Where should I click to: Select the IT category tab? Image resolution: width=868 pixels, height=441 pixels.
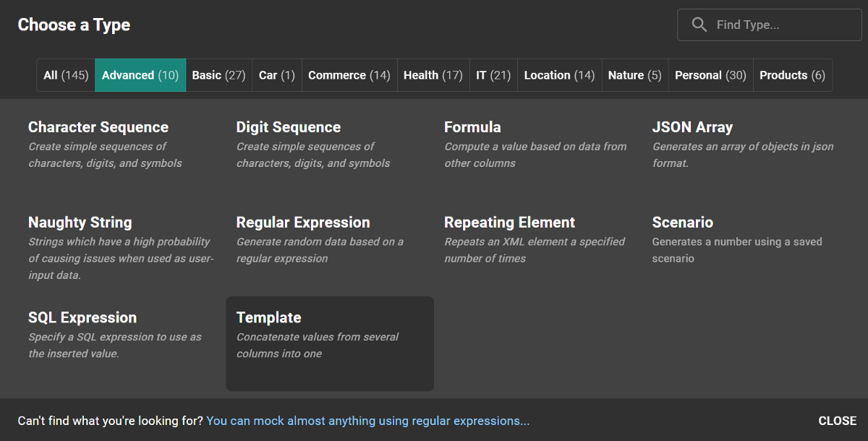coord(493,75)
